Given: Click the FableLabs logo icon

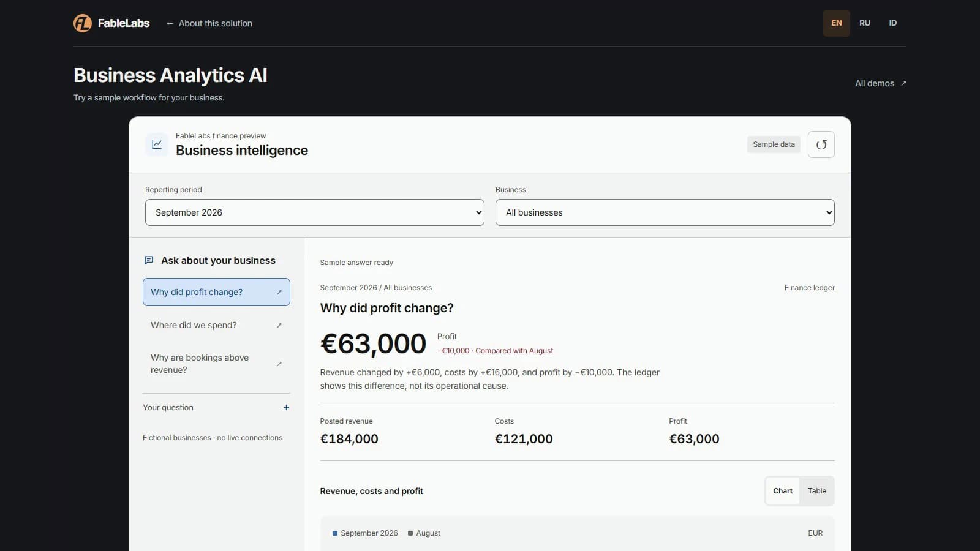Looking at the screenshot, I should click(83, 23).
